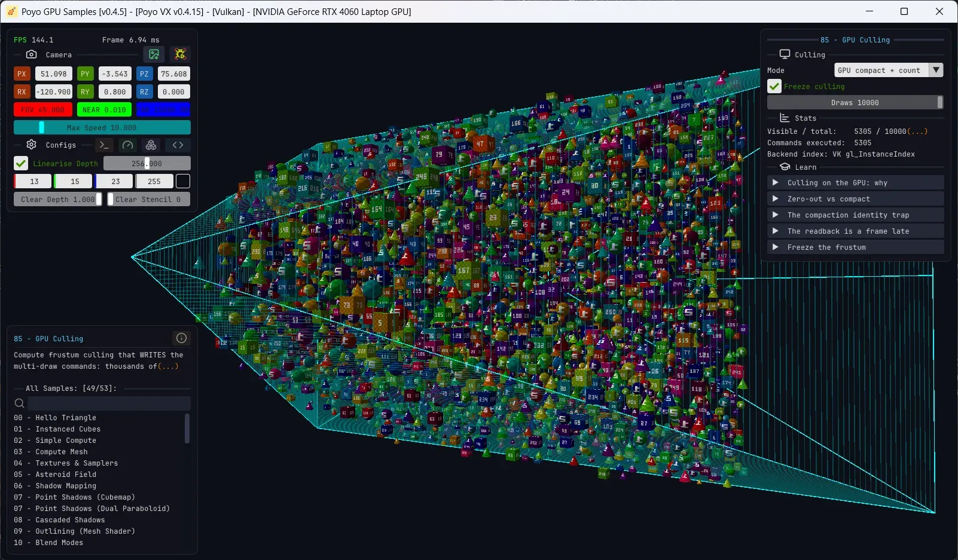Click the Camera section icon
This screenshot has width=958, height=560.
pos(32,54)
